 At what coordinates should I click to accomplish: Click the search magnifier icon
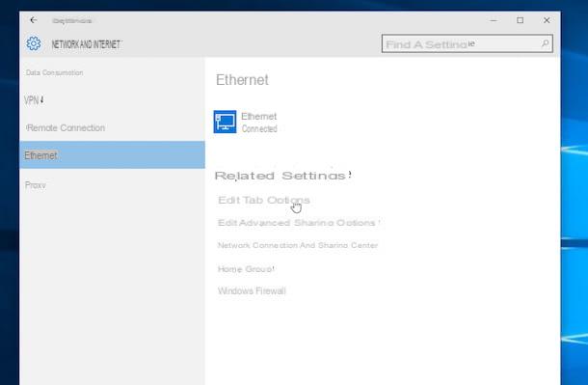click(545, 44)
